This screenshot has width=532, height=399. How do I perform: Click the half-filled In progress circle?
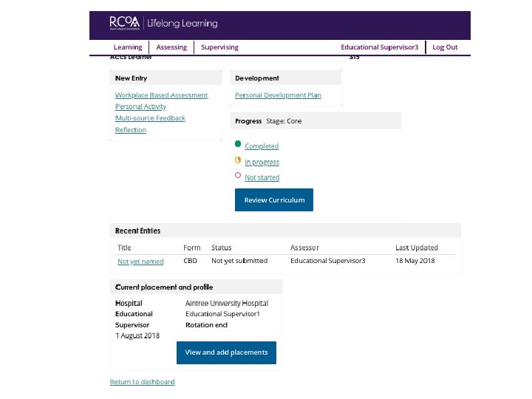[x=238, y=160]
